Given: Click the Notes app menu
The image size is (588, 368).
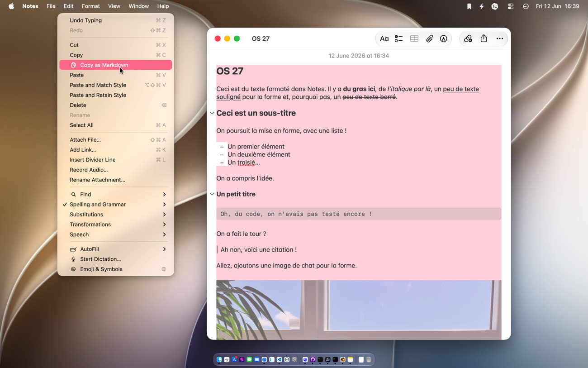Looking at the screenshot, I should [30, 6].
